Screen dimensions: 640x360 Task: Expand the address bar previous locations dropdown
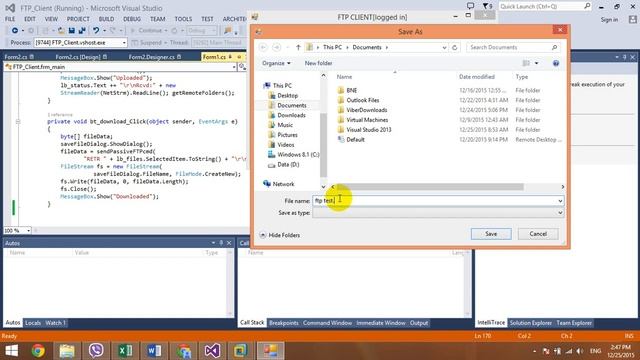point(444,47)
